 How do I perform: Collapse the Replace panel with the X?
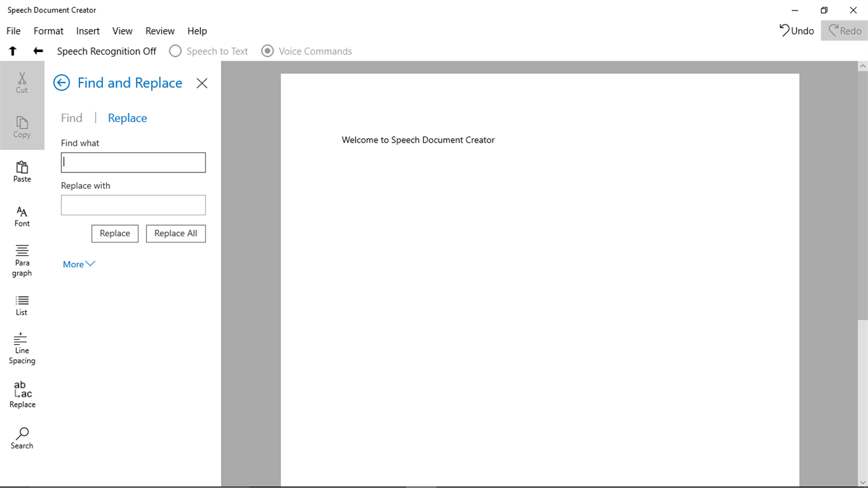(x=201, y=82)
